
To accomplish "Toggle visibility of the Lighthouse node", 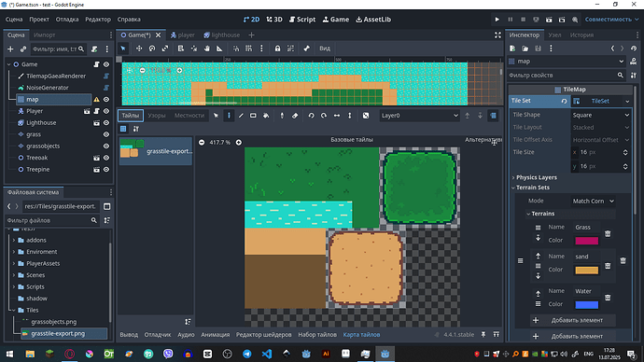I will (x=106, y=123).
